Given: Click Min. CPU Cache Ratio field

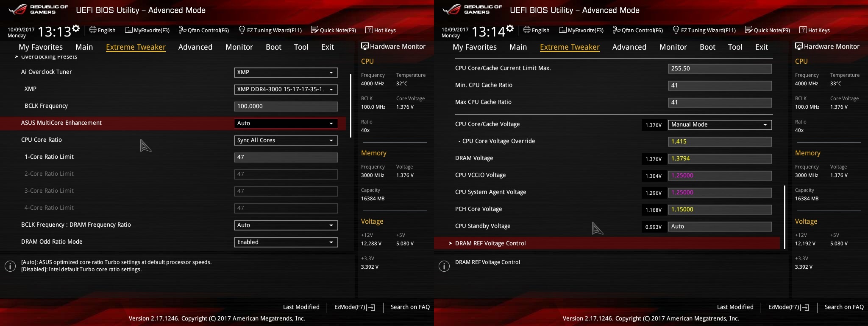Looking at the screenshot, I should (x=720, y=86).
